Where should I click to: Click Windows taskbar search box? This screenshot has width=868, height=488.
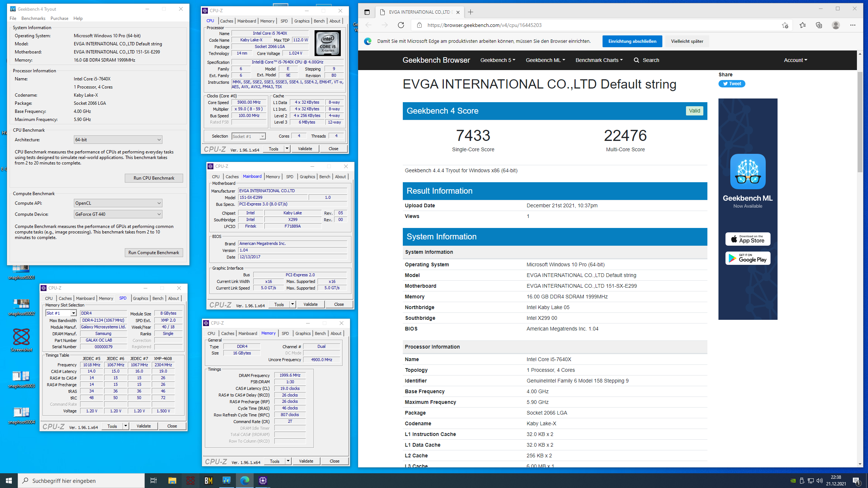point(81,481)
